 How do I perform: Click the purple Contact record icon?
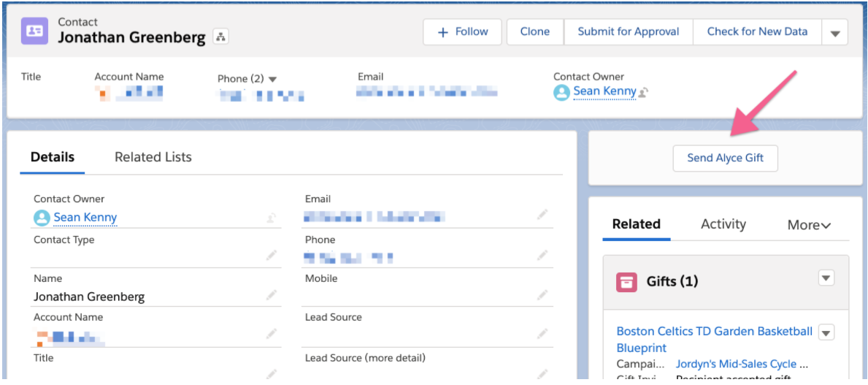pos(35,31)
